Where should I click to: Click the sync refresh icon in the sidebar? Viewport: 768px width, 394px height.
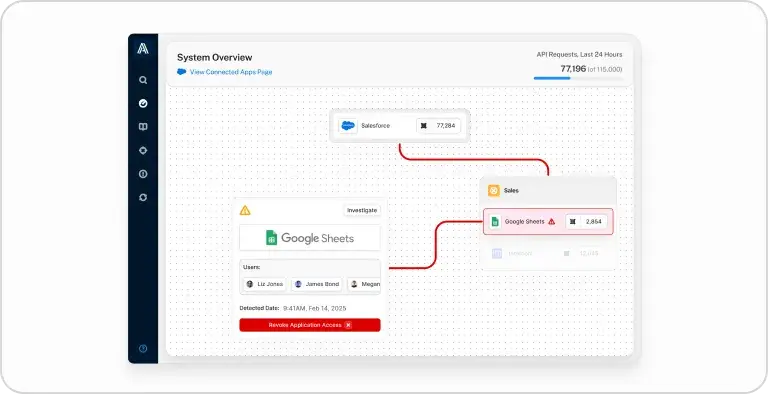[x=143, y=197]
